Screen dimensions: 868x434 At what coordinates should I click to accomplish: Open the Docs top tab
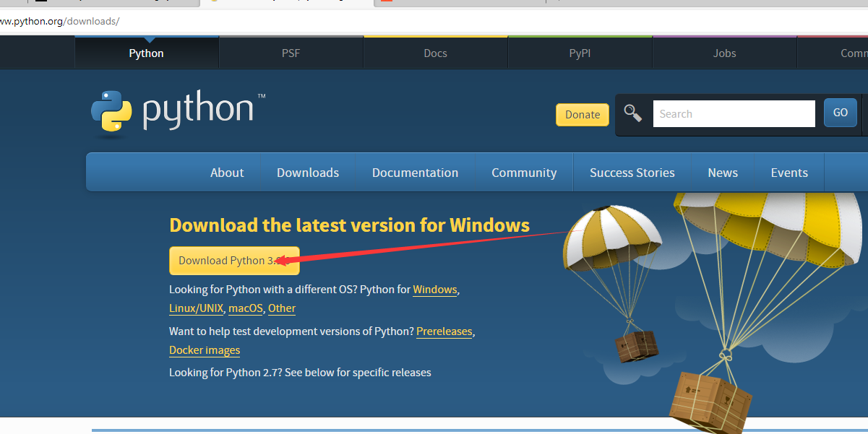[x=435, y=53]
